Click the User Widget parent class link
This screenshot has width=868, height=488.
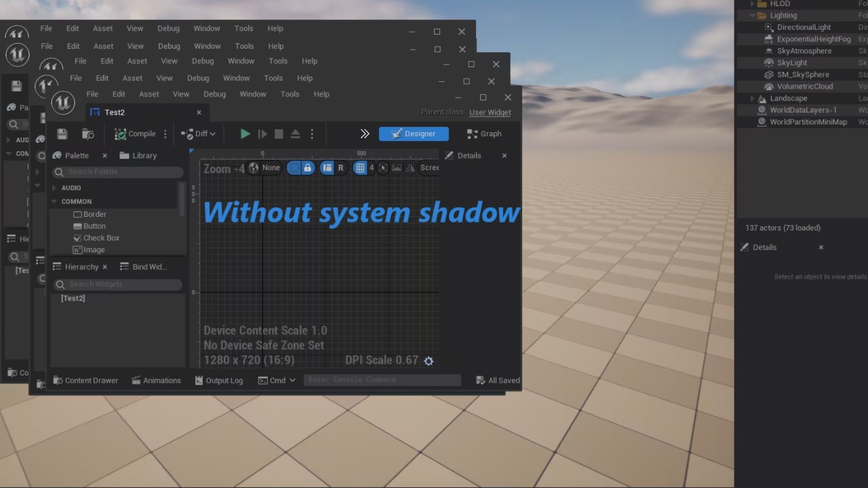490,113
